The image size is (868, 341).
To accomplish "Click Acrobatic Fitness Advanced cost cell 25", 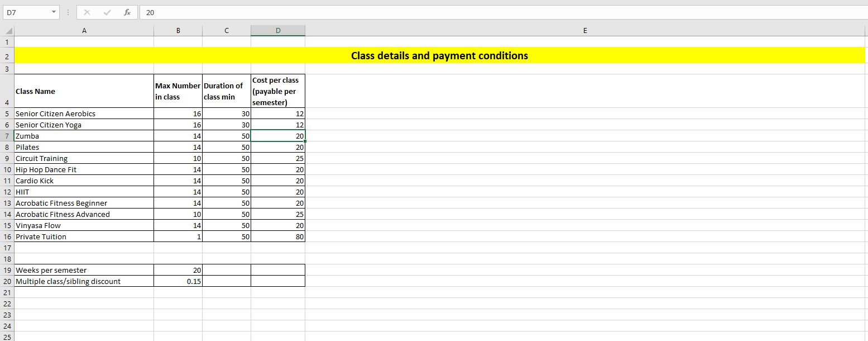I will pyautogui.click(x=278, y=214).
